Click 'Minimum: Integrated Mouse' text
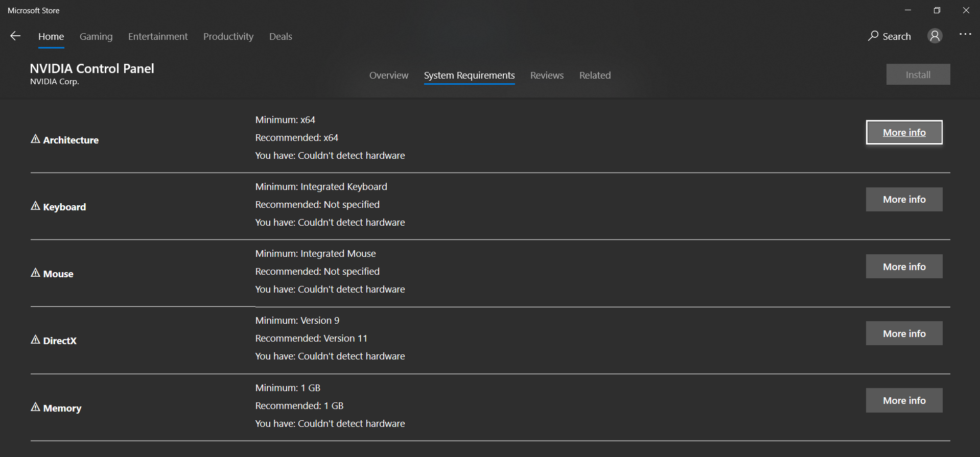 pyautogui.click(x=315, y=253)
